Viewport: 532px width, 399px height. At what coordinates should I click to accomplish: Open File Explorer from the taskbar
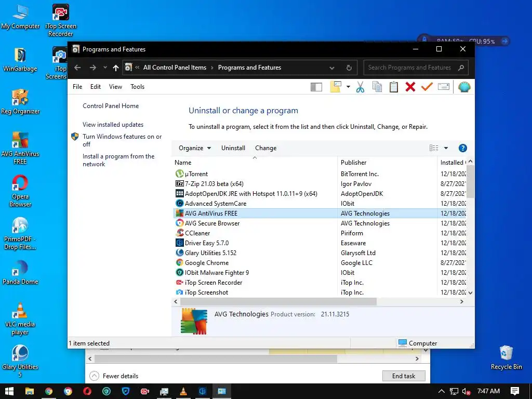pyautogui.click(x=30, y=391)
